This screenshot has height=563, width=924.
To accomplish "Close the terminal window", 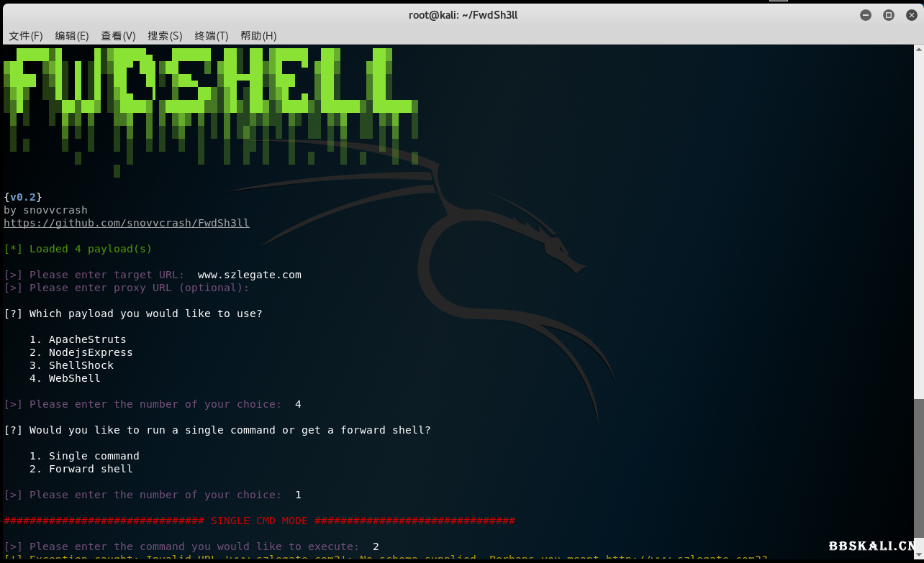I will (x=911, y=15).
